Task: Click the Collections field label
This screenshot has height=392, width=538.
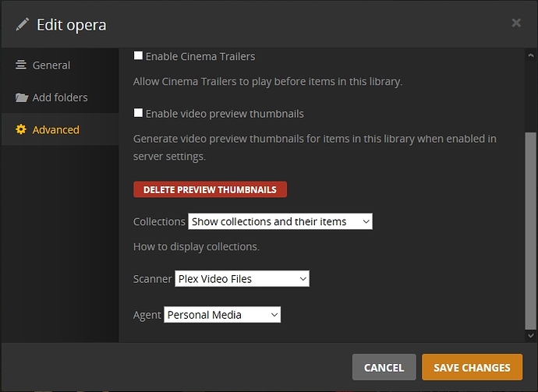Action: pos(159,221)
